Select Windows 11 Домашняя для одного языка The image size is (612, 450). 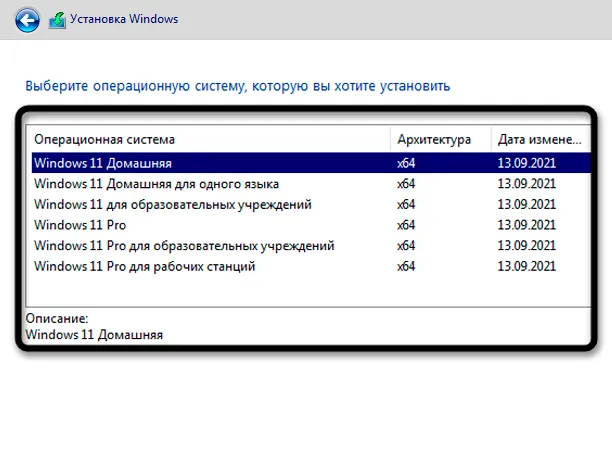(x=311, y=183)
